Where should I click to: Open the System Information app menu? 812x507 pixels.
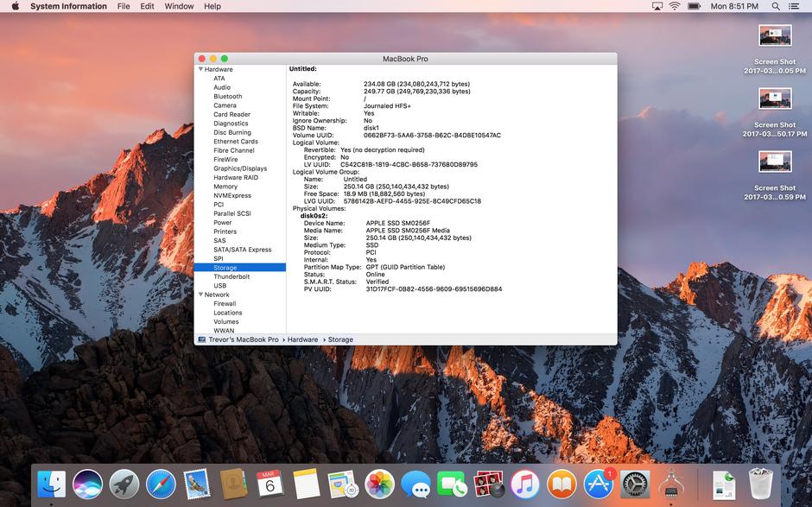pyautogui.click(x=68, y=6)
